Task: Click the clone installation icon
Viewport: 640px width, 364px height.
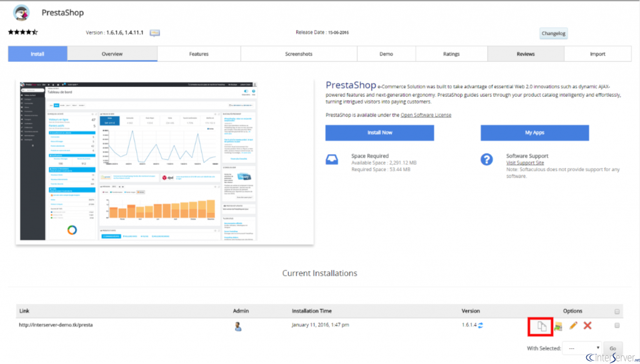Action: [541, 326]
